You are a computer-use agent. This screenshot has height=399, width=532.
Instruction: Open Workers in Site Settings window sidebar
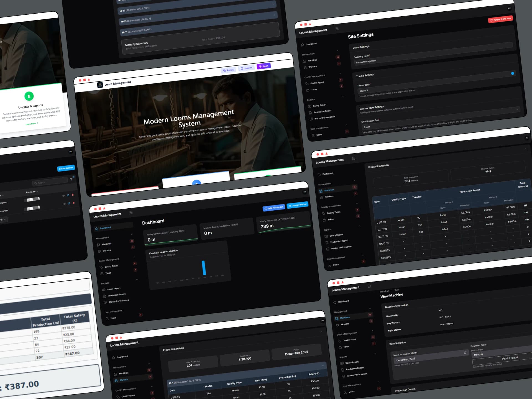[x=313, y=67]
